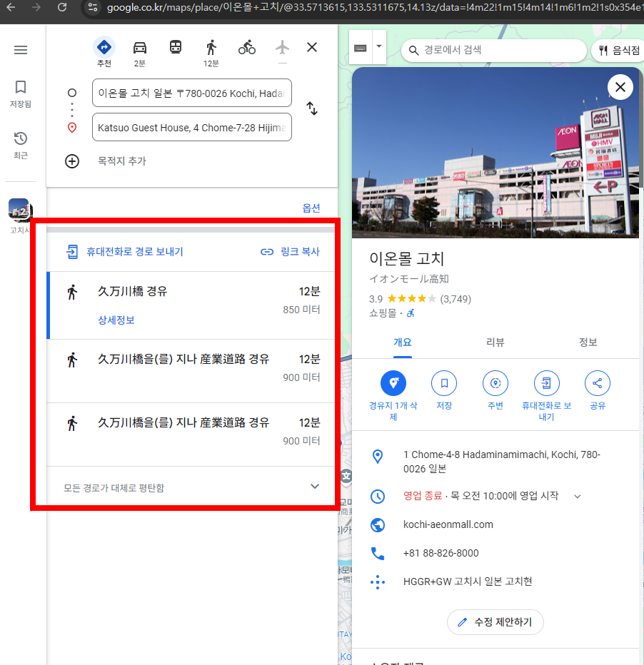Save 이온몰 고치 with the 저장 icon

tap(444, 383)
